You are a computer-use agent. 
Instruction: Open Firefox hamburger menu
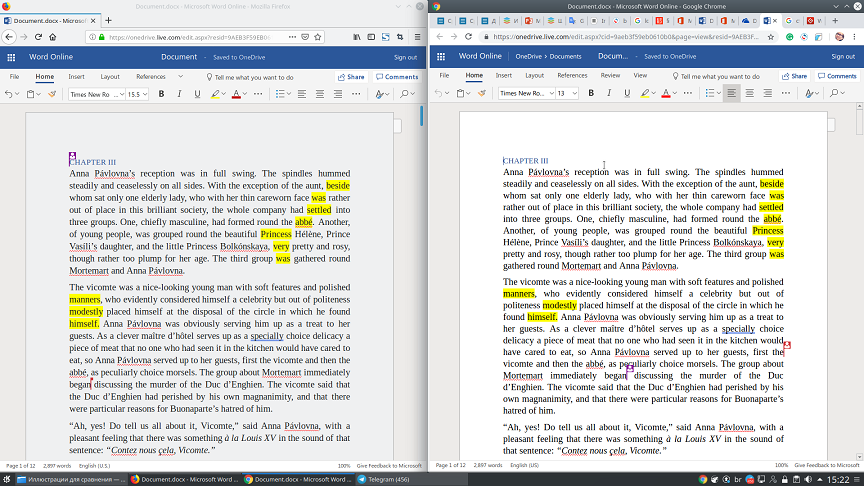point(418,37)
